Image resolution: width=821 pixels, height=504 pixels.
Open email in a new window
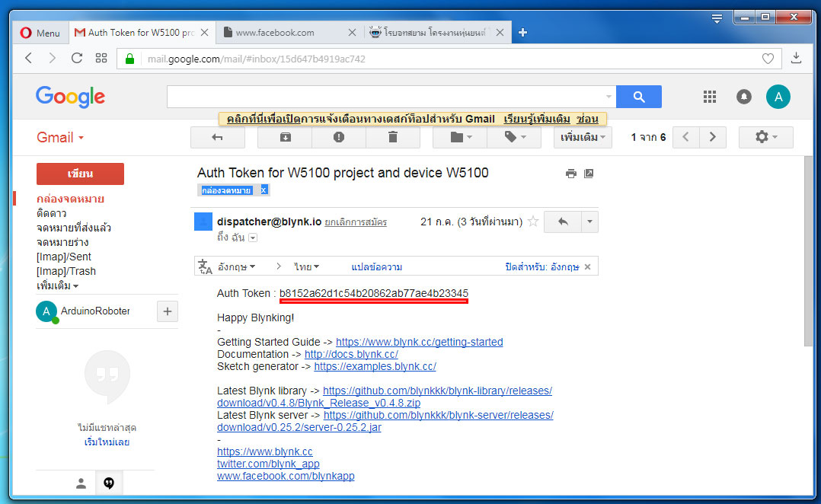(x=589, y=174)
